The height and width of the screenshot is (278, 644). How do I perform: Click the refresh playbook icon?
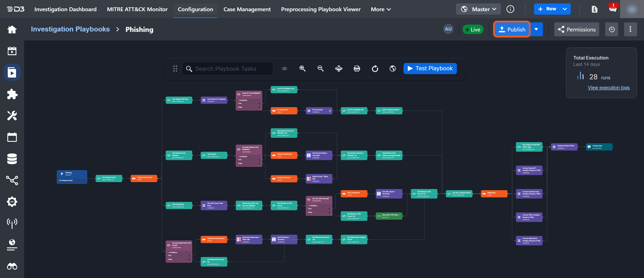[x=375, y=69]
